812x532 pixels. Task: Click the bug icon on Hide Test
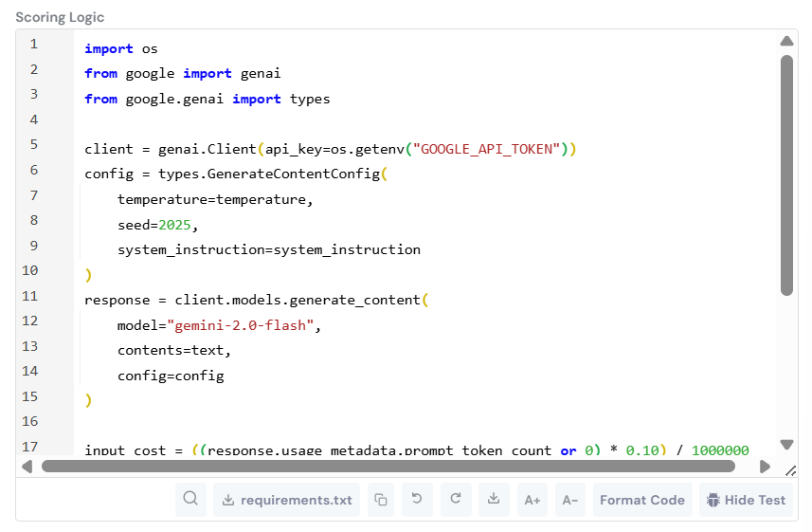pyautogui.click(x=713, y=500)
